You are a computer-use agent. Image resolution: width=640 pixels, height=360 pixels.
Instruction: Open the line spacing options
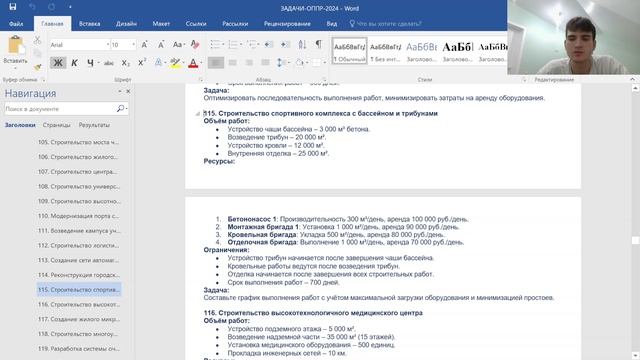coord(280,62)
